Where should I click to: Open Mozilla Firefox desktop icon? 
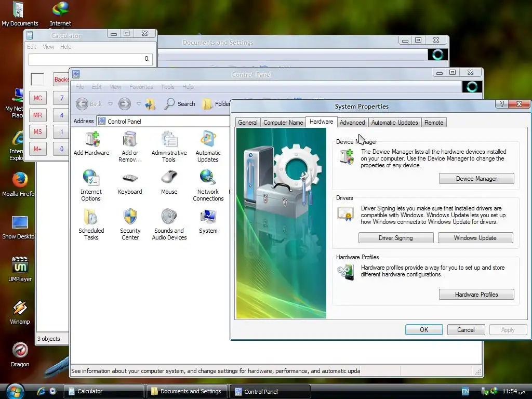19,184
